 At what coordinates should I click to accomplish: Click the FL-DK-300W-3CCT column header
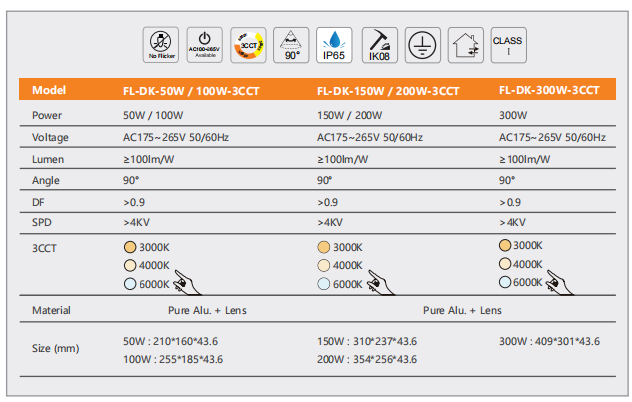click(549, 90)
